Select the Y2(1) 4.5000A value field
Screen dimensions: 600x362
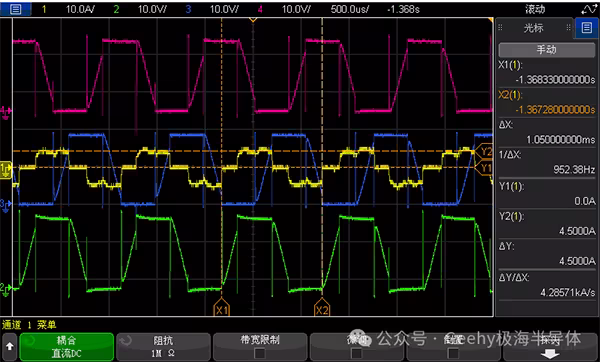point(546,224)
